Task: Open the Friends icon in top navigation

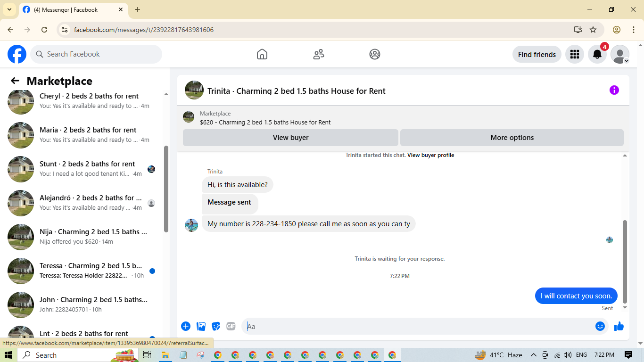Action: point(319,54)
